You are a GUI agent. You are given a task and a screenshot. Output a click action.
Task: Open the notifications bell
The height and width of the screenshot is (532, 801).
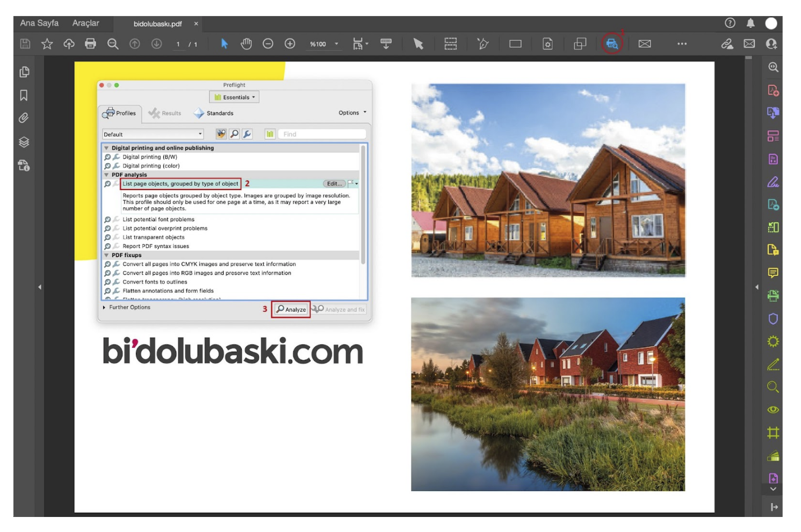tap(751, 23)
